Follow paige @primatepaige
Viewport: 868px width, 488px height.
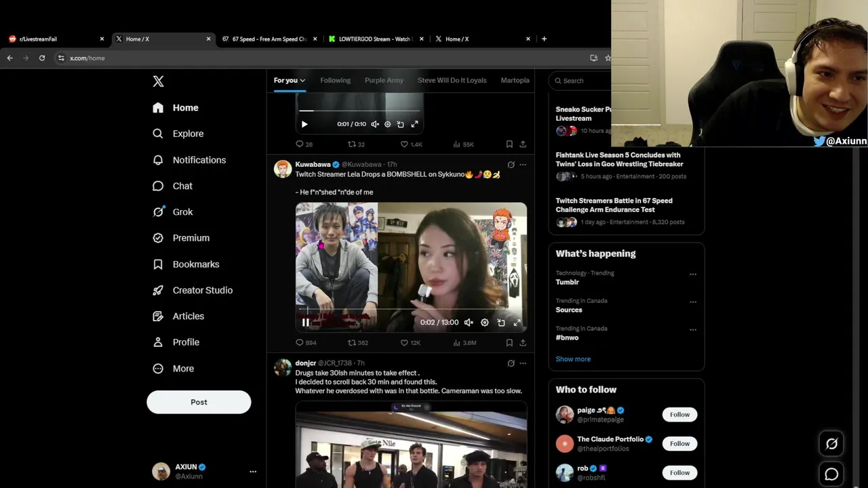point(679,415)
